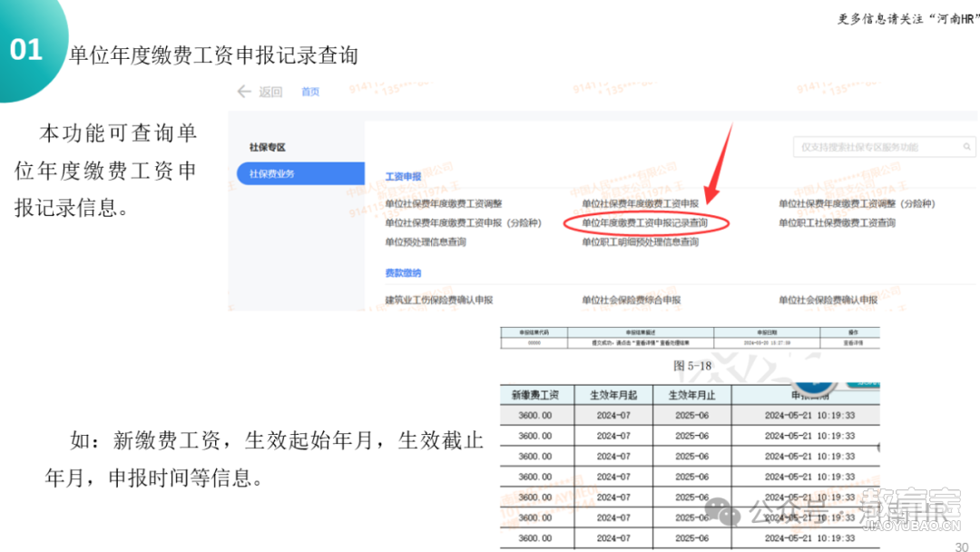980x552 pixels.
Task: Open 单位社会保险费综合申报 link
Action: (632, 301)
